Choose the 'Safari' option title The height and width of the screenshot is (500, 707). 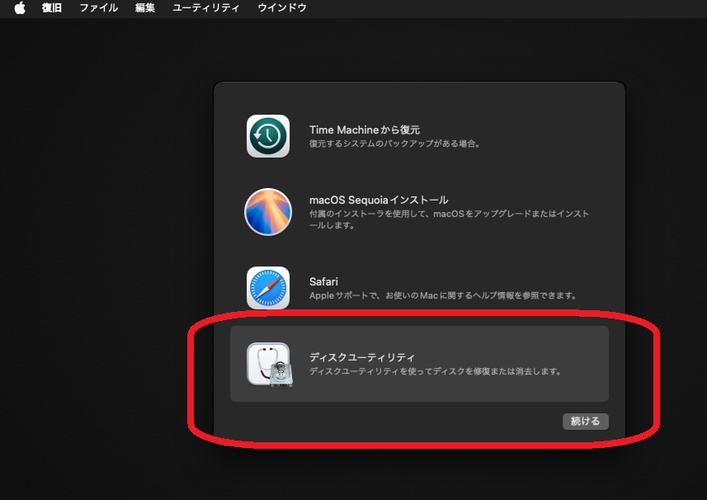point(323,282)
